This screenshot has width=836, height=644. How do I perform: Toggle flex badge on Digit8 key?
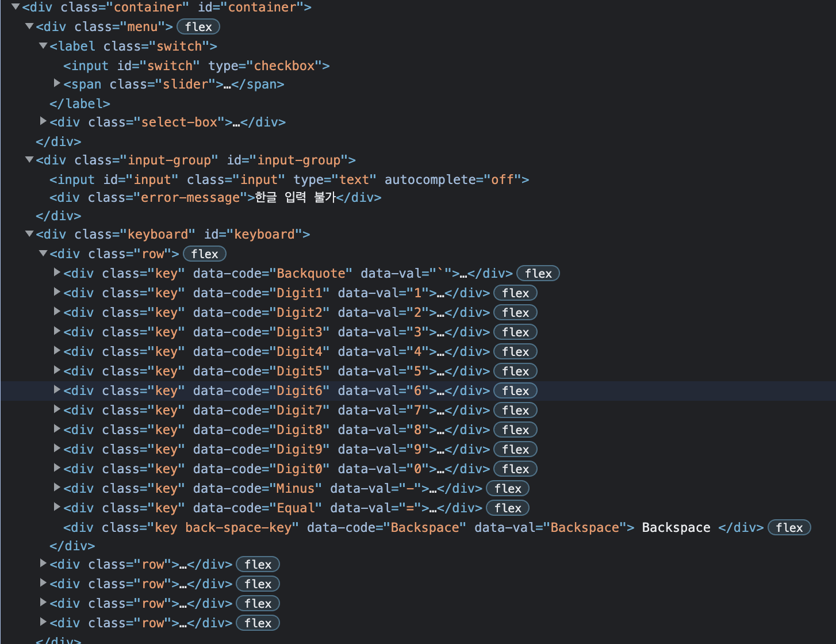pyautogui.click(x=516, y=430)
